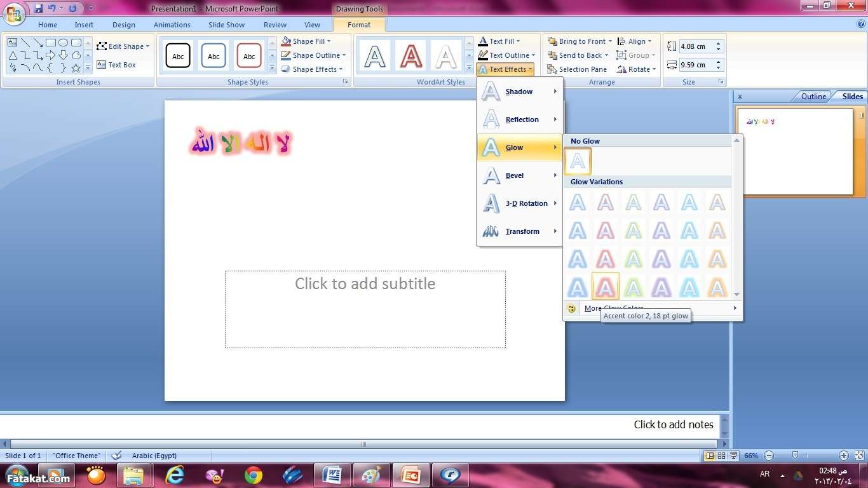Apply the red WordArt style letter A
Viewport: 868px width, 488px height.
pyautogui.click(x=410, y=56)
